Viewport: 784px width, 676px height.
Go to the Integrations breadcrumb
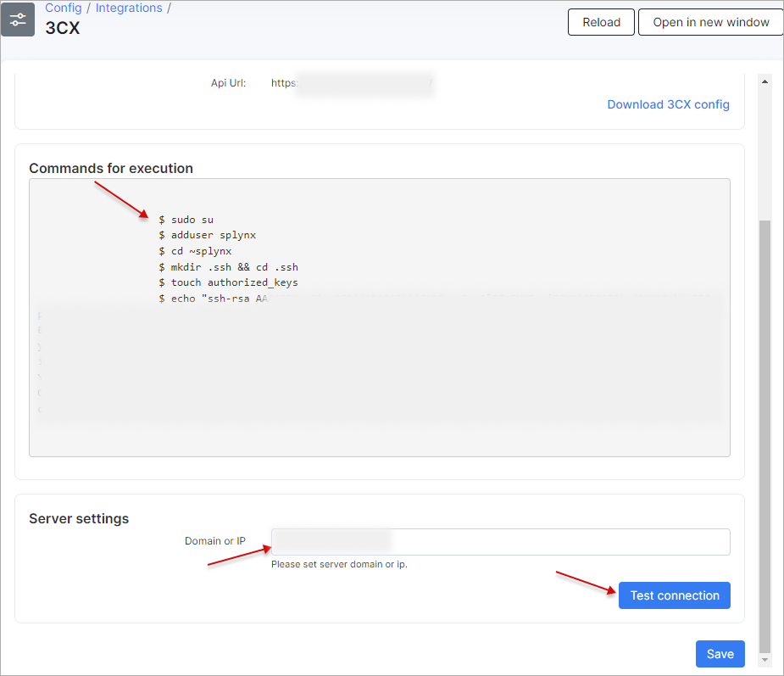pyautogui.click(x=129, y=8)
